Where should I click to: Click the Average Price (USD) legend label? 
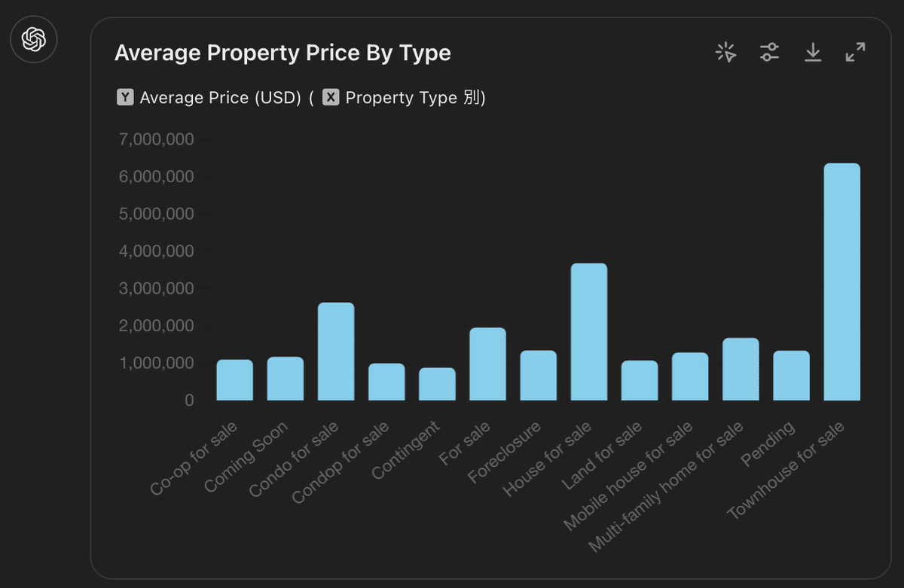(x=221, y=98)
